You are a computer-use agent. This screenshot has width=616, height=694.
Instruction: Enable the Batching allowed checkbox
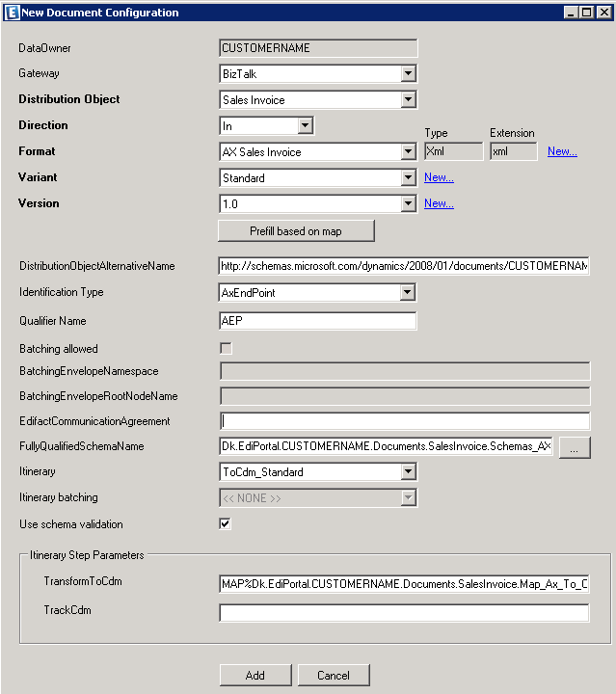point(226,349)
